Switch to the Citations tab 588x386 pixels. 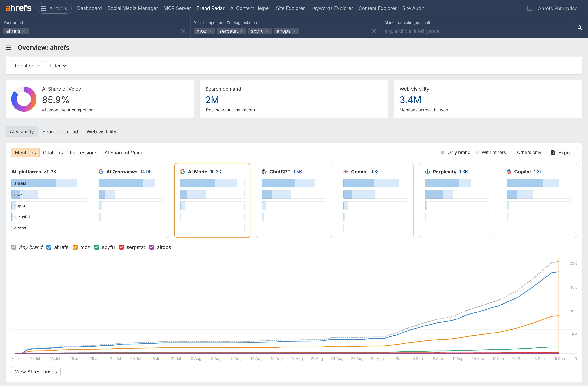click(53, 152)
